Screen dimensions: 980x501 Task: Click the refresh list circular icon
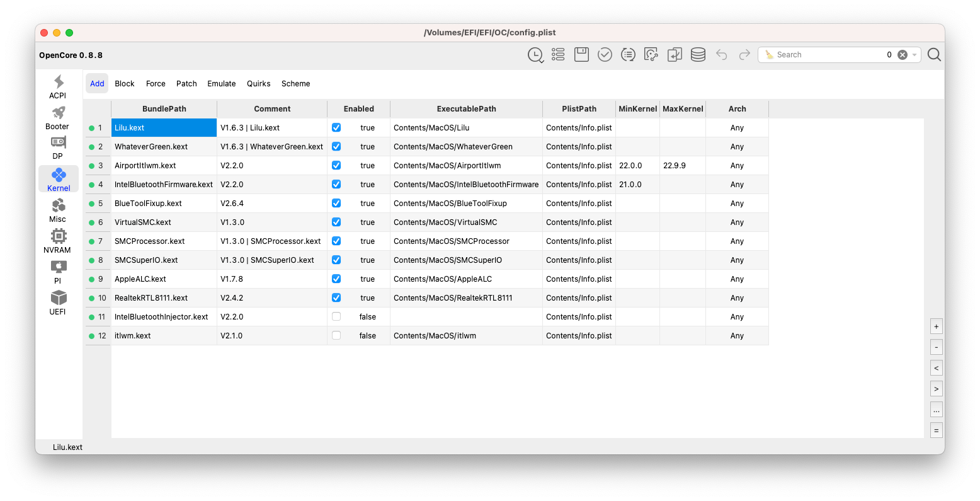click(x=628, y=55)
